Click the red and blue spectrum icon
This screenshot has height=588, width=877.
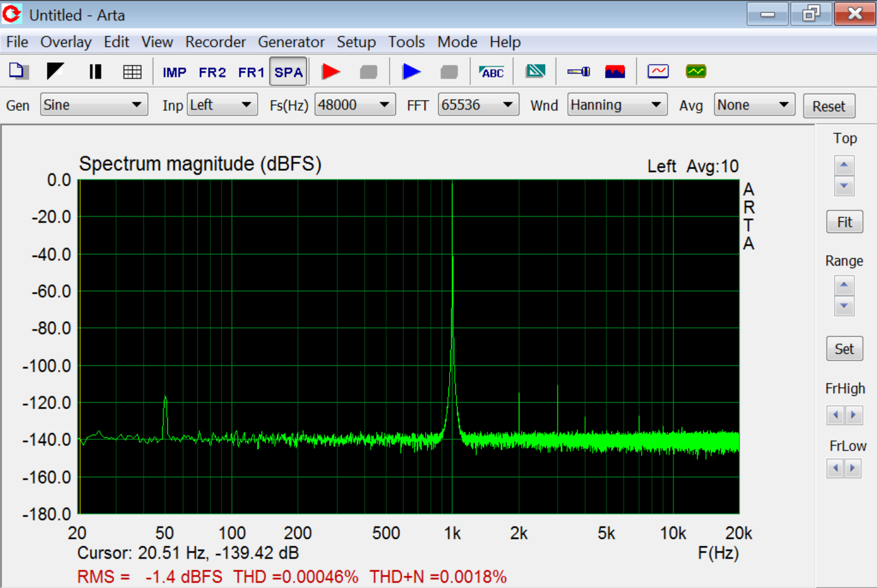tap(615, 71)
